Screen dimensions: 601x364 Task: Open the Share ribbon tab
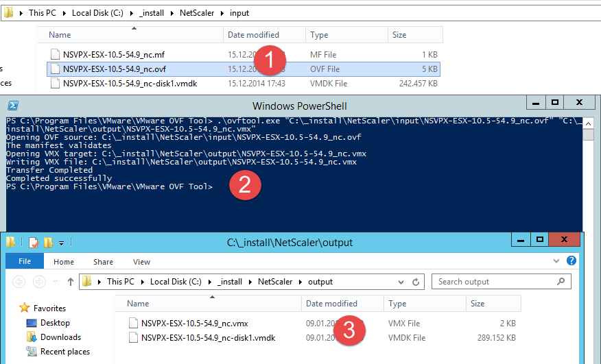pos(103,262)
